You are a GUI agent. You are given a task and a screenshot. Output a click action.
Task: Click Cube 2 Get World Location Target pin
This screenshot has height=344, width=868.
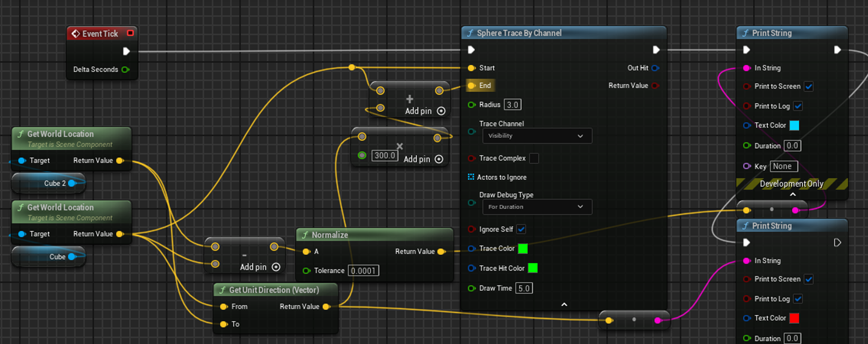21,161
